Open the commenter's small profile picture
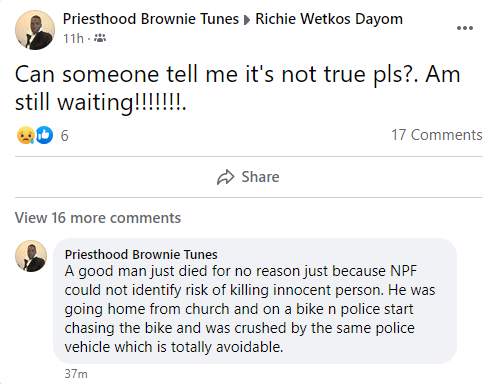Screen dimensions: 495x384 click(31, 256)
